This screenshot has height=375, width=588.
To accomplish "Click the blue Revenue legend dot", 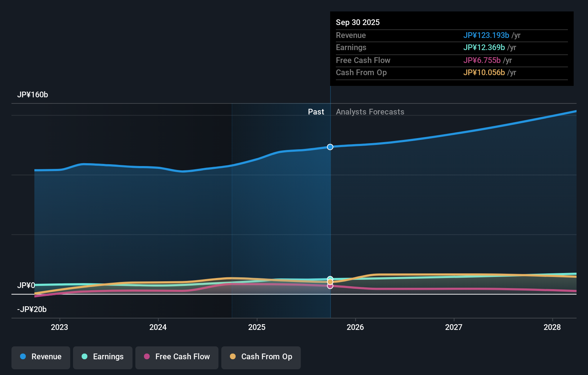I will tap(23, 357).
